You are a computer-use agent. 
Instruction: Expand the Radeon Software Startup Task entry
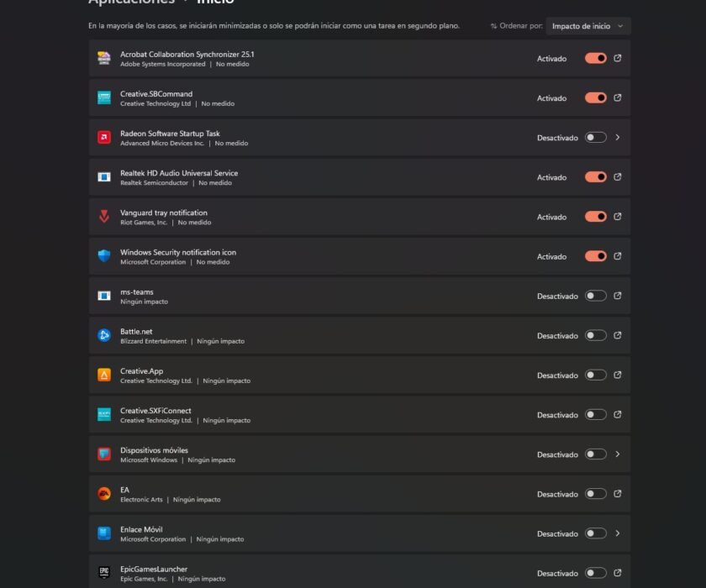618,137
